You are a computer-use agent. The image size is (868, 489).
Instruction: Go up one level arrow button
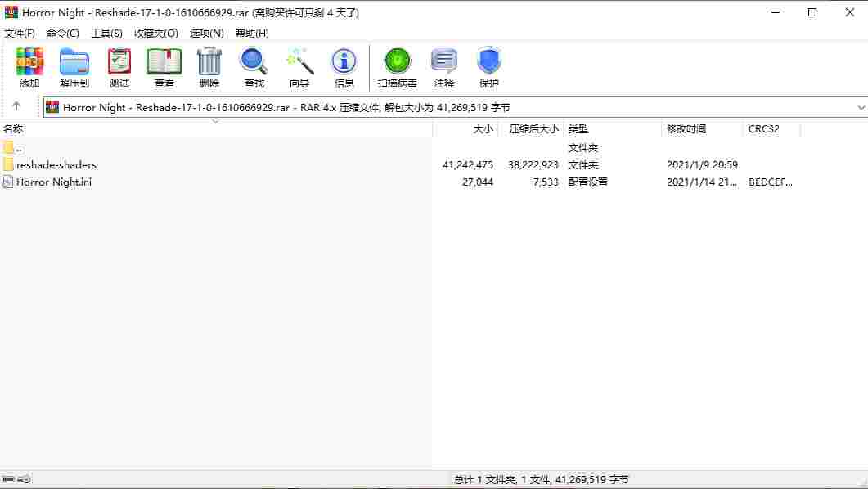16,106
